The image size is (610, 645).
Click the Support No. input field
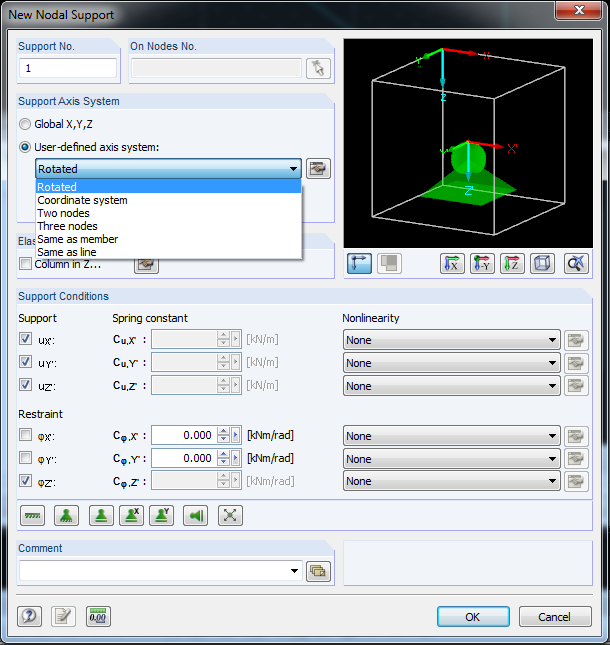(x=68, y=68)
